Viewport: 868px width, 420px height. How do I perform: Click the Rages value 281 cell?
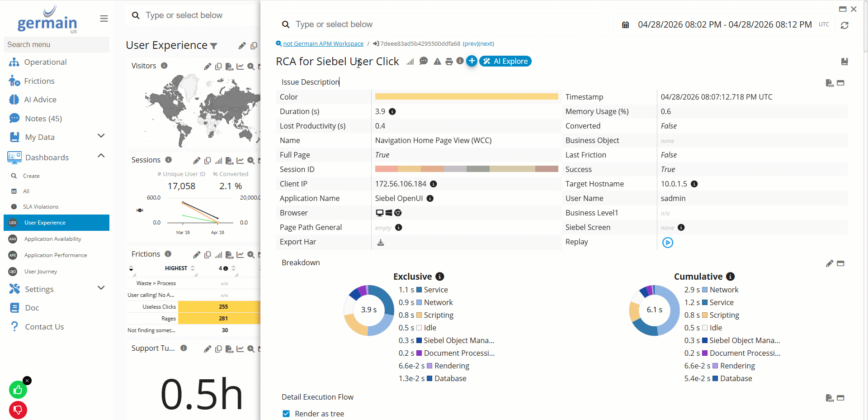pos(223,318)
